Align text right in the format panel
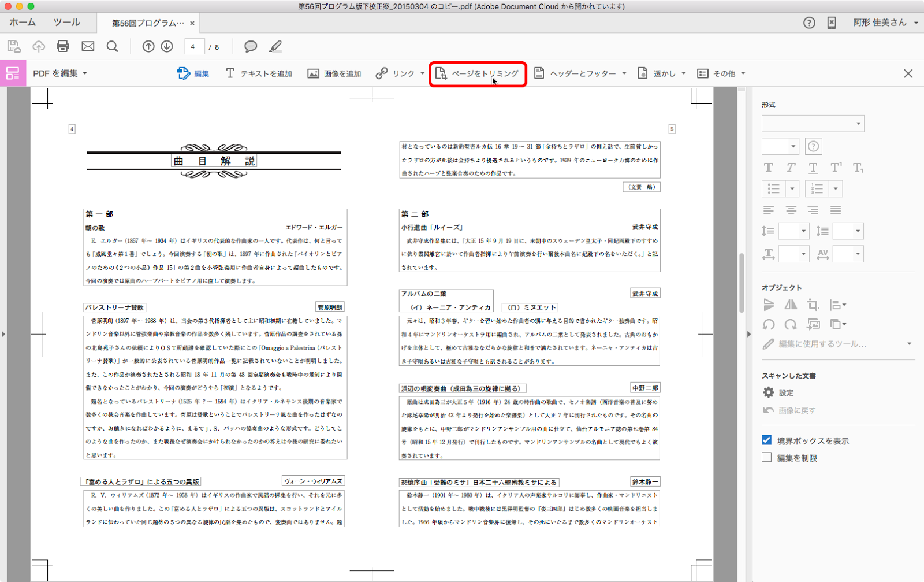The image size is (924, 582). (x=813, y=210)
